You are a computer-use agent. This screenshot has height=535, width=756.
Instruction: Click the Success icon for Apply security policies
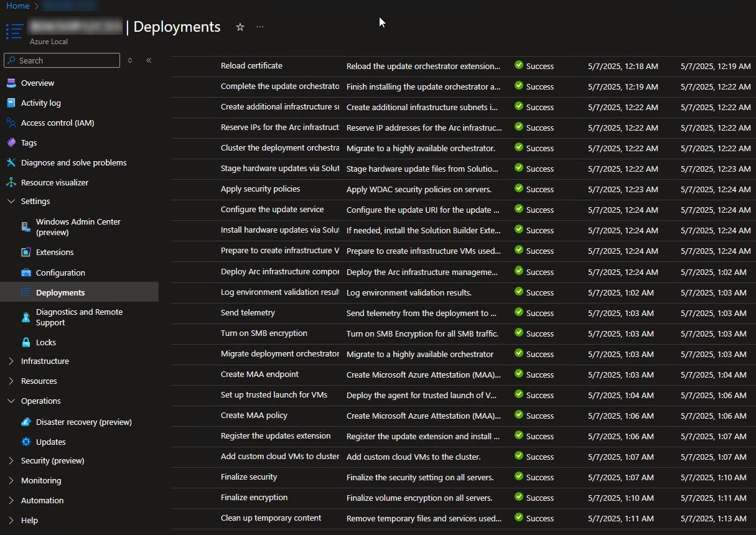pyautogui.click(x=519, y=189)
